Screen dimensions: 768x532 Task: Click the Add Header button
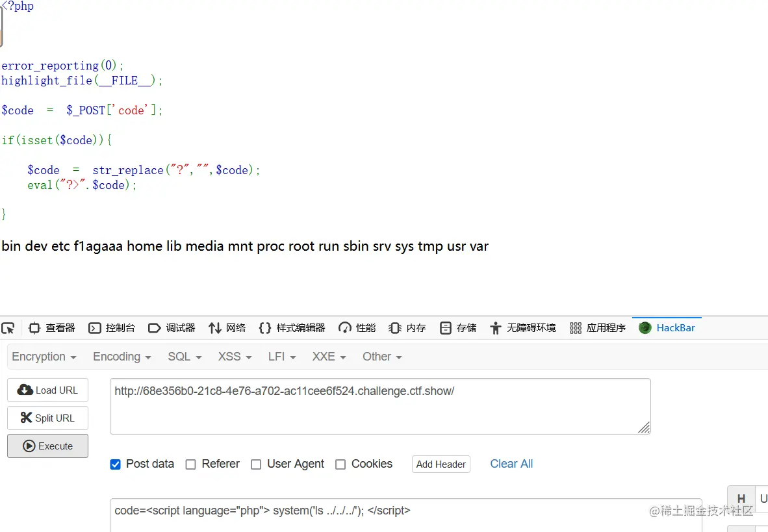click(x=441, y=464)
